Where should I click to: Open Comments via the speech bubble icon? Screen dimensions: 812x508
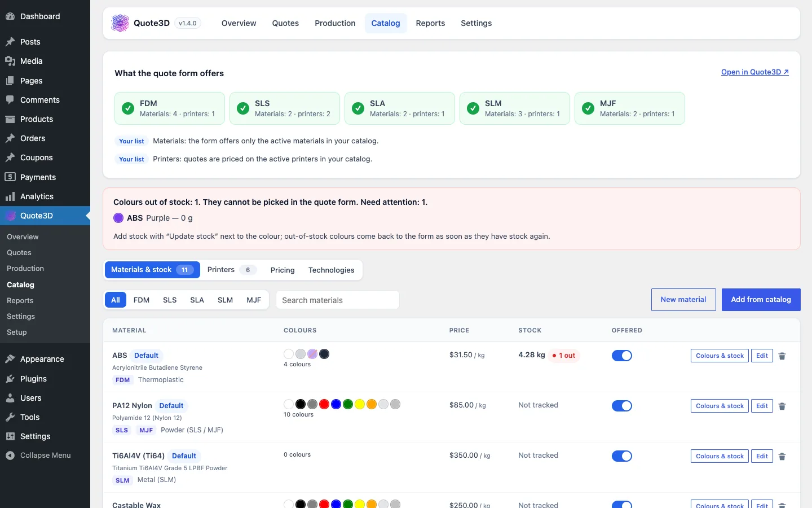[10, 100]
